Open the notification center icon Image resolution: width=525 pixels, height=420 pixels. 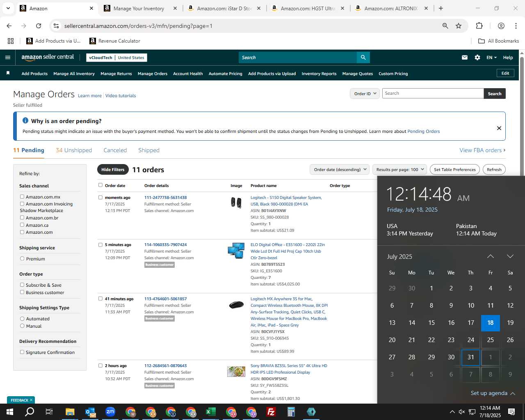coord(511,412)
